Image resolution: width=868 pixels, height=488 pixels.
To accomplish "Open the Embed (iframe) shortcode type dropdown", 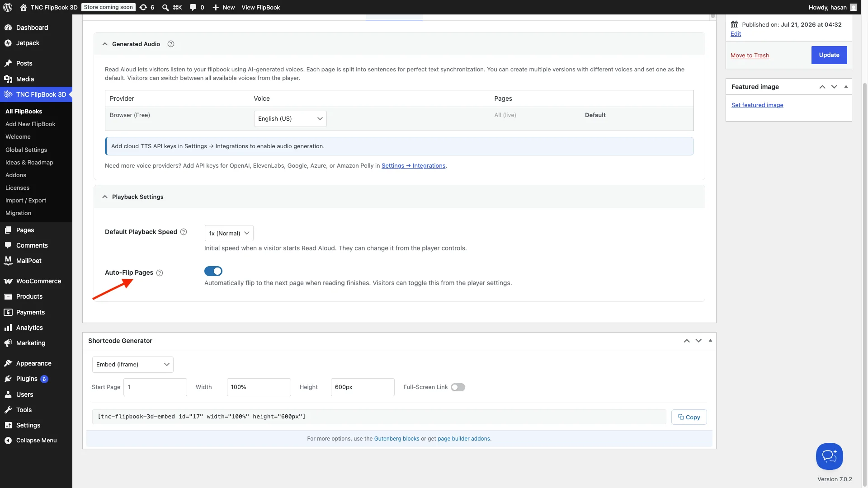I will tap(133, 365).
